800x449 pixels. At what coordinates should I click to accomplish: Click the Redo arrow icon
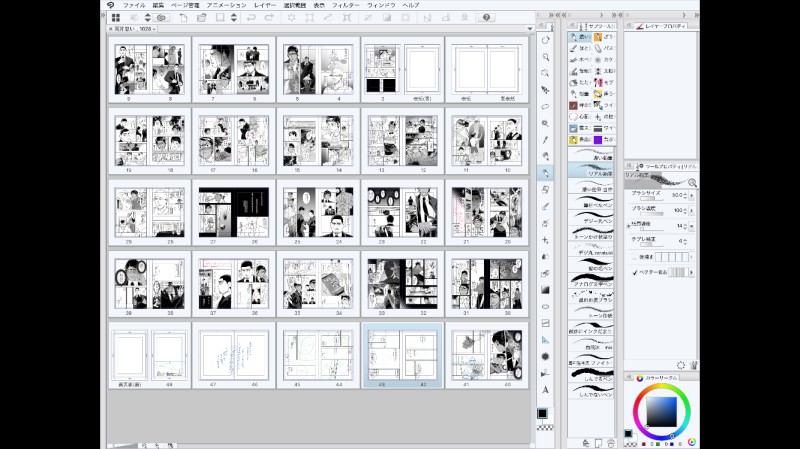269,17
